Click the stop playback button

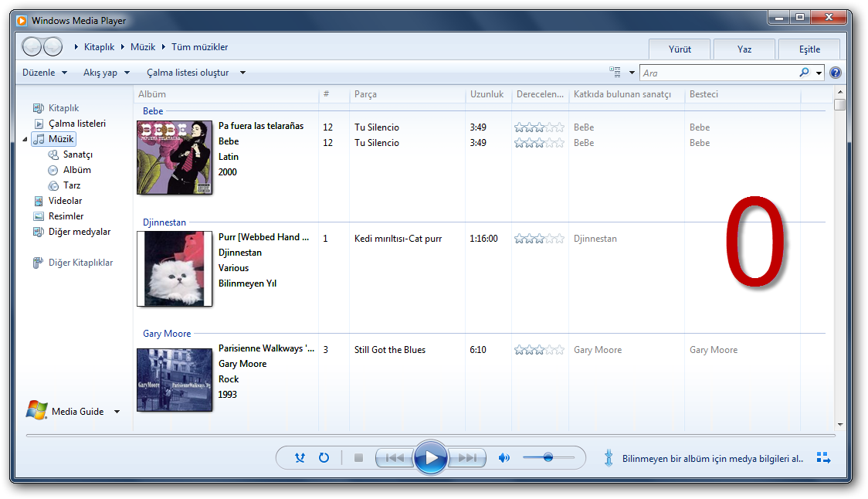click(x=359, y=458)
